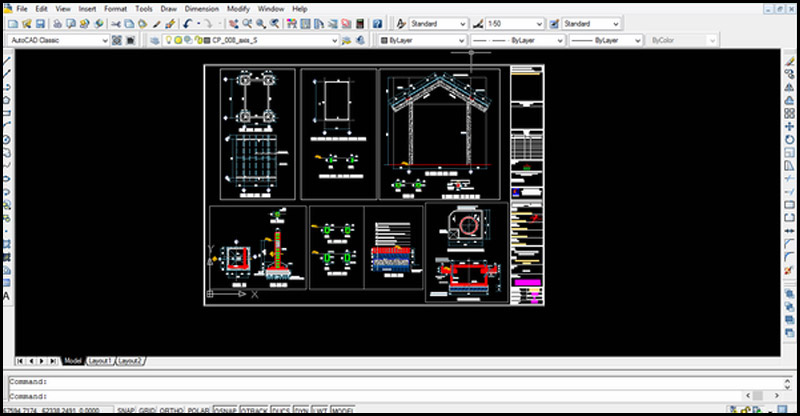Click the Dimension Style icon

pos(478,24)
